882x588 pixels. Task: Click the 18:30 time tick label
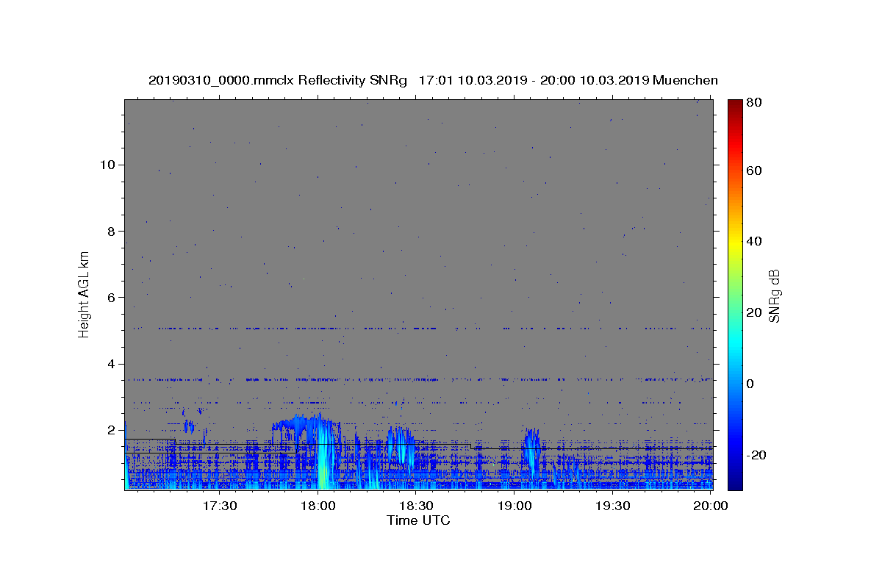point(416,506)
